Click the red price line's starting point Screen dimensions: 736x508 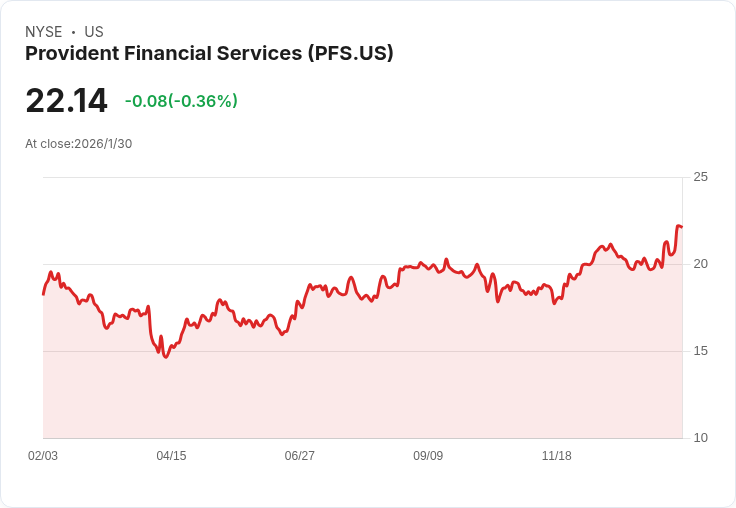click(43, 294)
